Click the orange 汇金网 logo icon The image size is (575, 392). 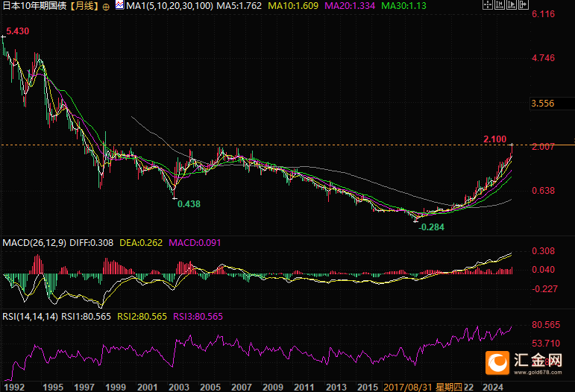point(497,362)
